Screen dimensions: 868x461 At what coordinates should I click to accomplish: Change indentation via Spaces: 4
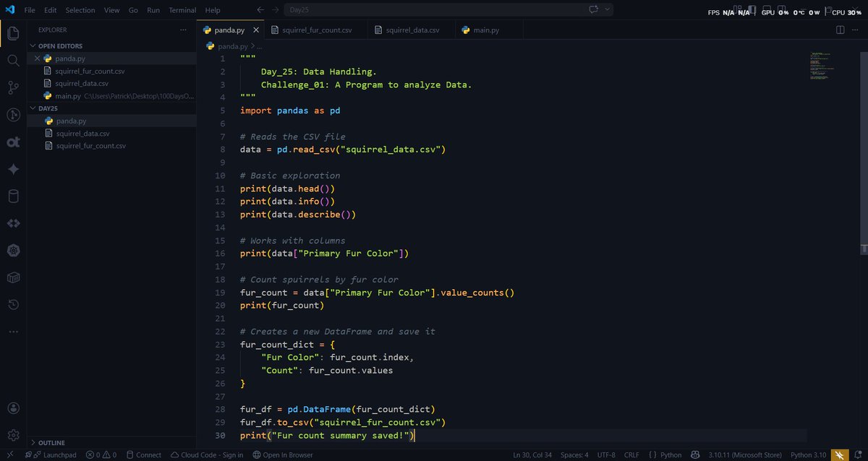pyautogui.click(x=574, y=454)
